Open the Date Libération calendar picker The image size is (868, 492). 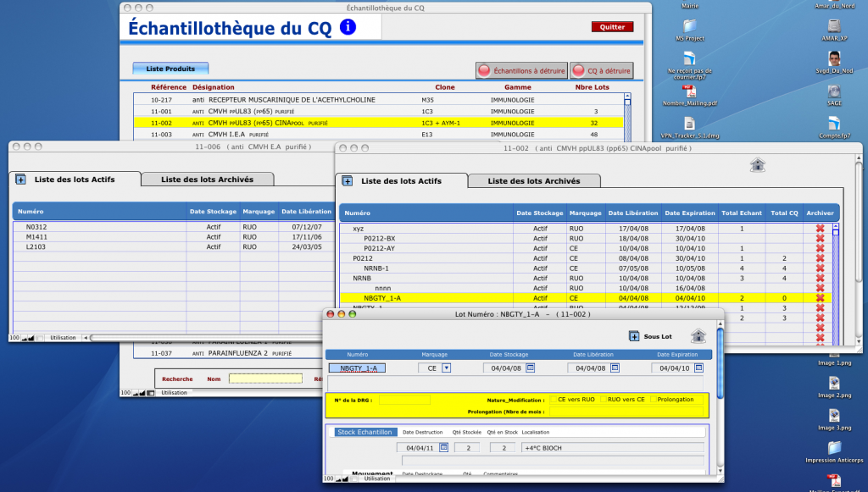point(615,368)
